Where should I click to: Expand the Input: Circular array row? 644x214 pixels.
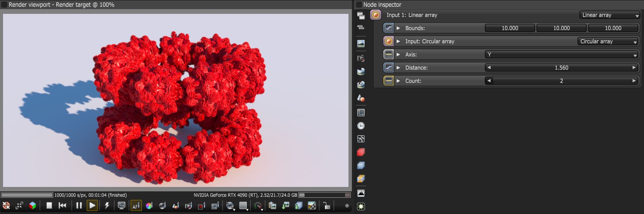398,41
